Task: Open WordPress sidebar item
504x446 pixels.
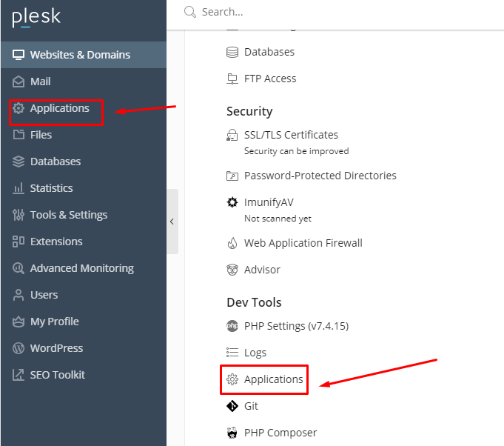Action: (84, 348)
